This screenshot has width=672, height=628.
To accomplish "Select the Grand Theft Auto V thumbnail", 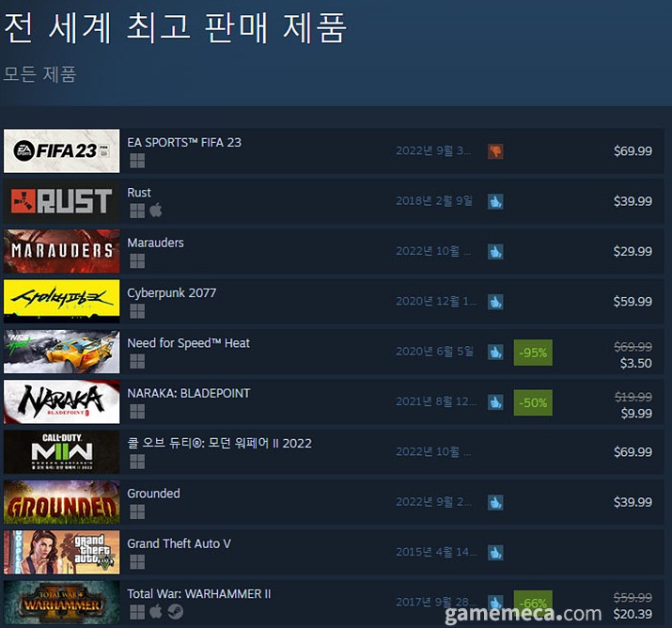I will (62, 552).
